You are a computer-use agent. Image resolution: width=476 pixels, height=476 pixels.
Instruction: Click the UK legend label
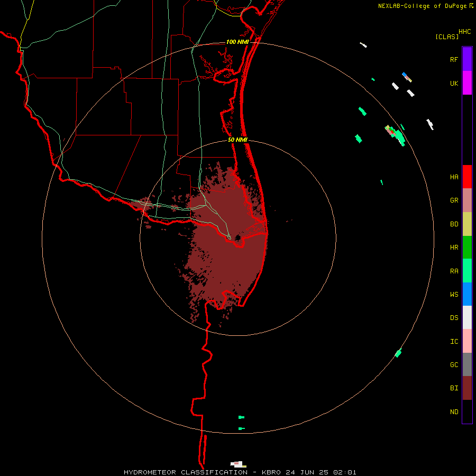click(x=454, y=83)
